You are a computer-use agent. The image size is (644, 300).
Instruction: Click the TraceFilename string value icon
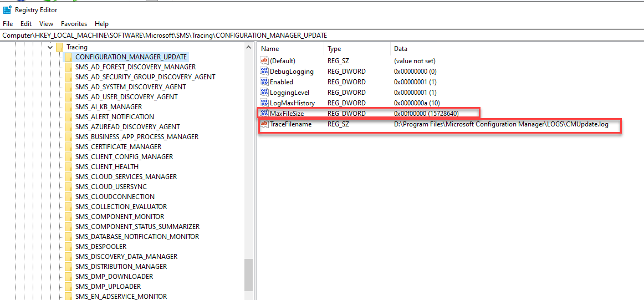pyautogui.click(x=264, y=124)
